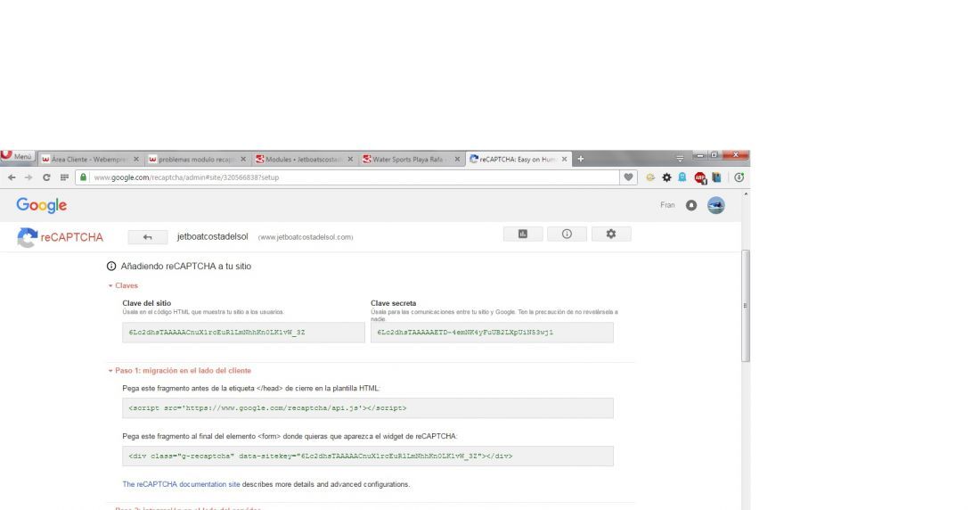Collapse Paso 1: migración en el lado del cliente
Viewport: 980px width, 510px height.
click(x=179, y=370)
